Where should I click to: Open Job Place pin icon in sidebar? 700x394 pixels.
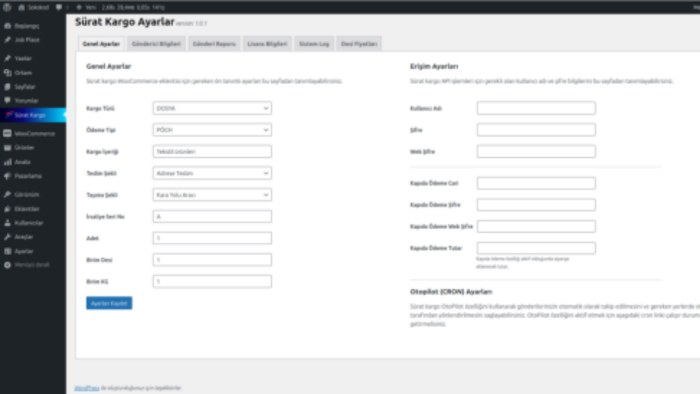[8, 40]
